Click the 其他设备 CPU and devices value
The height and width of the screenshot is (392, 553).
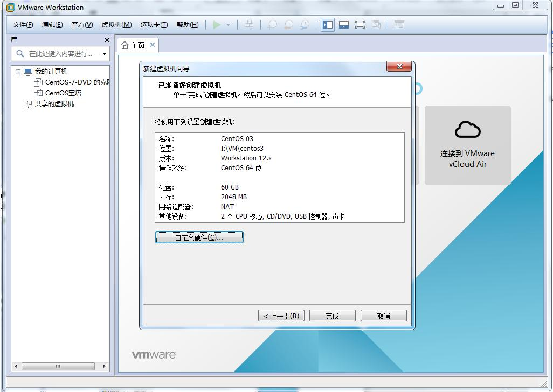(283, 216)
